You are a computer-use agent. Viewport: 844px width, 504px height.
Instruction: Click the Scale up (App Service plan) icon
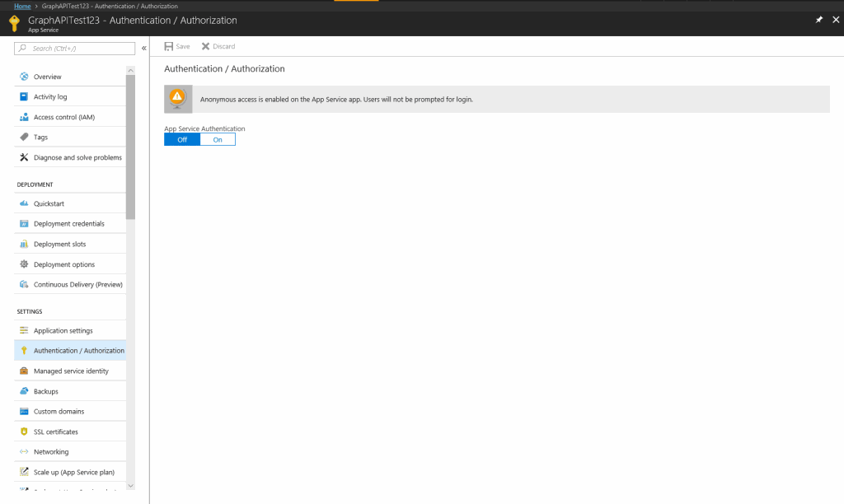[24, 472]
